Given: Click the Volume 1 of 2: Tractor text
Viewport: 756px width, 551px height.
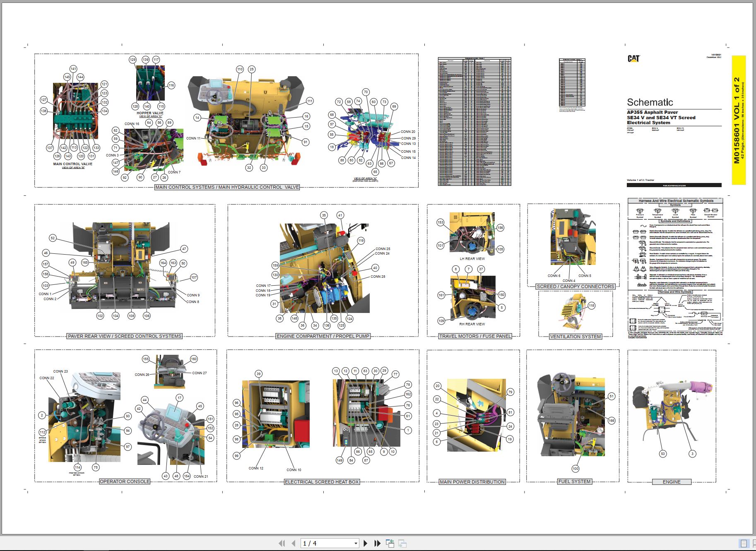Looking at the screenshot, I should click(x=640, y=180).
